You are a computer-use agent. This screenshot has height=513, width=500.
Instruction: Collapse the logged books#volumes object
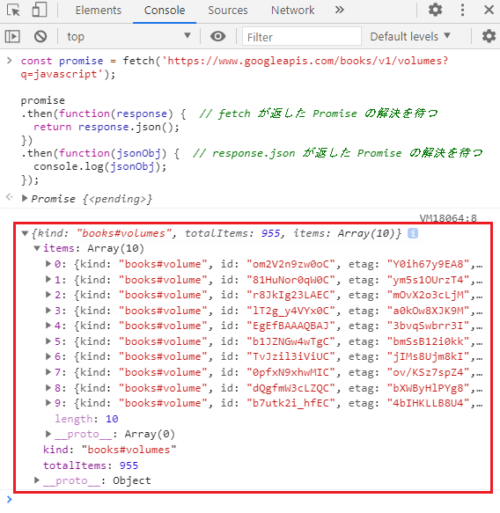(x=25, y=233)
